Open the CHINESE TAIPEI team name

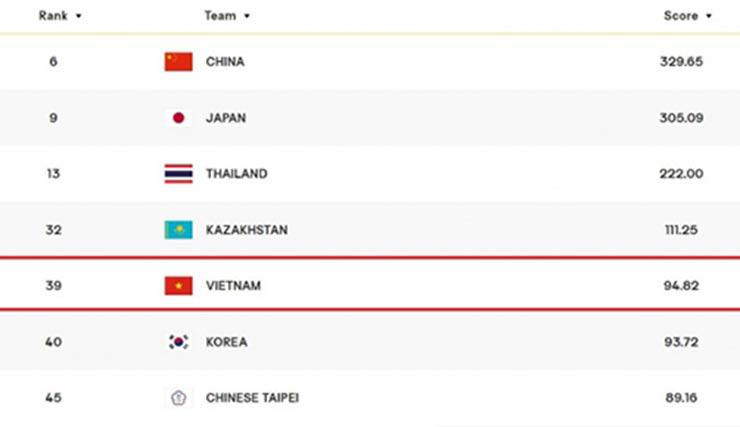pyautogui.click(x=252, y=398)
